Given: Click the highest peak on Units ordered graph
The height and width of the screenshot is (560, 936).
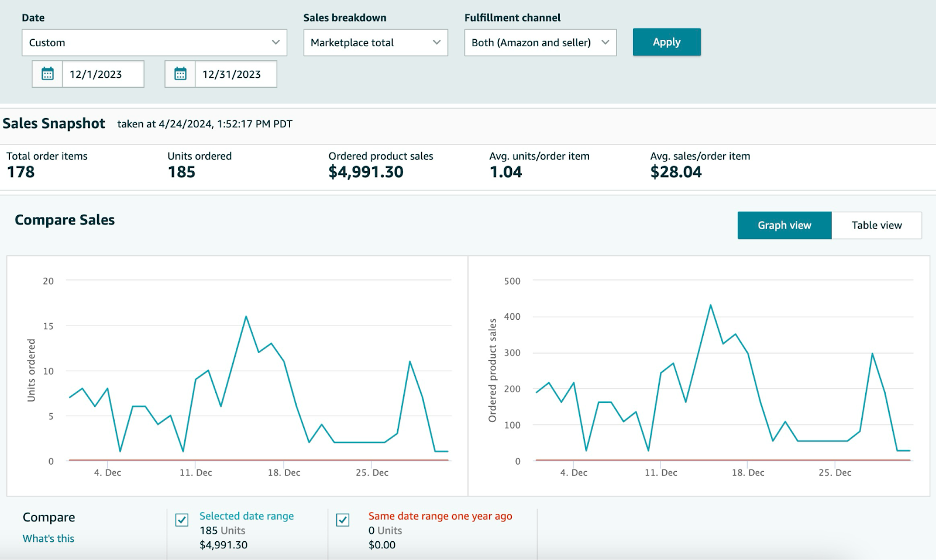Looking at the screenshot, I should coord(246,316).
